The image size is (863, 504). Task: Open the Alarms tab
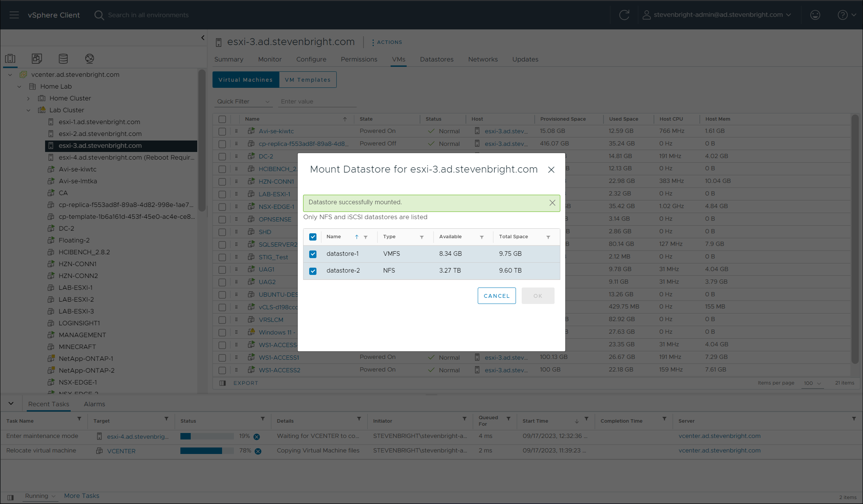94,404
